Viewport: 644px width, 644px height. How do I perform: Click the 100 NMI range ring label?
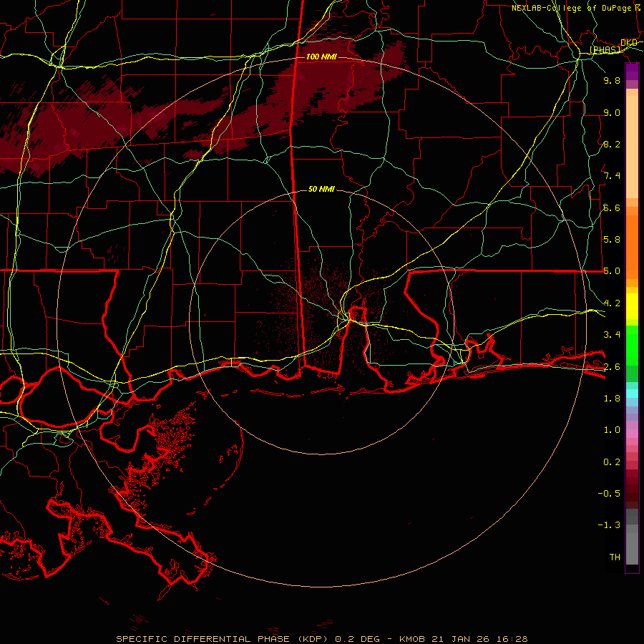(x=321, y=57)
